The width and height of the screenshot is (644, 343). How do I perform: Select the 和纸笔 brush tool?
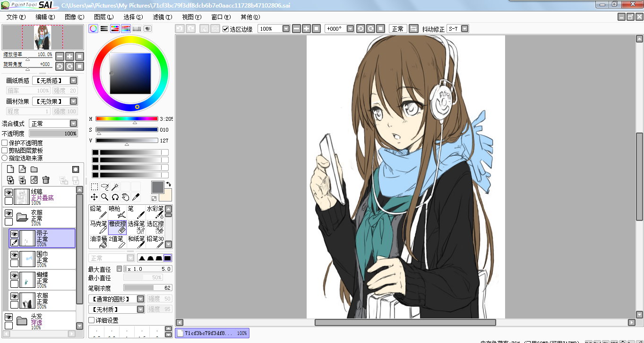click(136, 242)
